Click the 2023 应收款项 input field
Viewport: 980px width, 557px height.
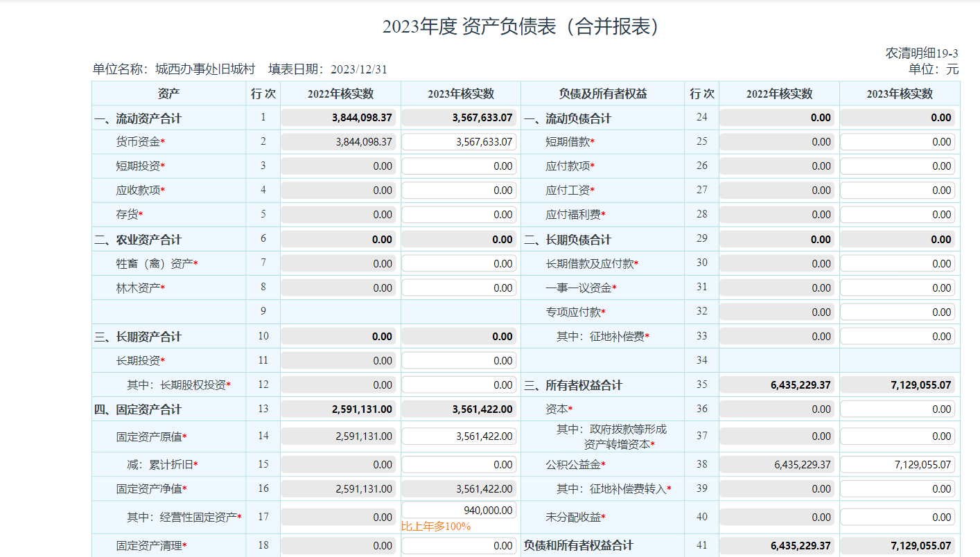tap(459, 191)
